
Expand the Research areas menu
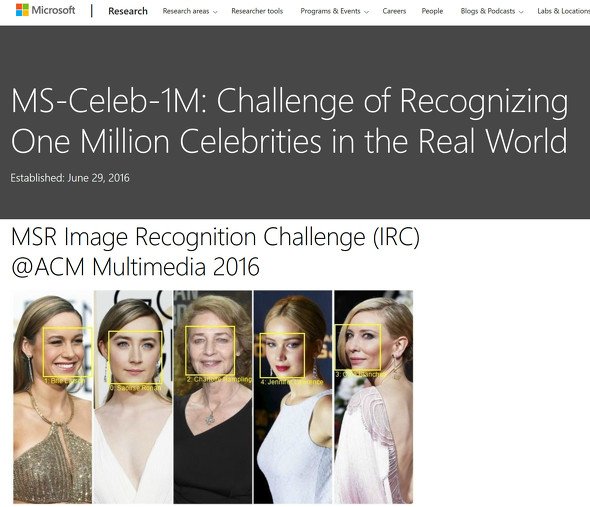pos(190,11)
